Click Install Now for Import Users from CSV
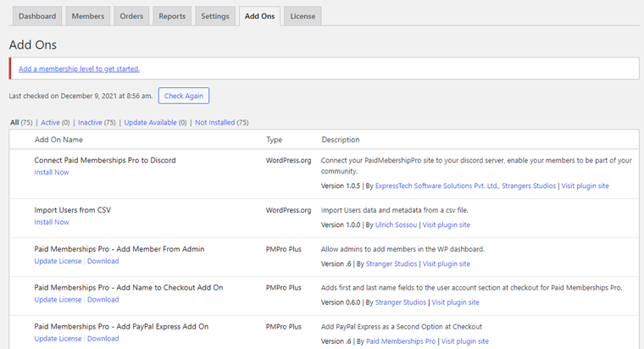Viewport: 644px width, 349px height. (x=52, y=222)
